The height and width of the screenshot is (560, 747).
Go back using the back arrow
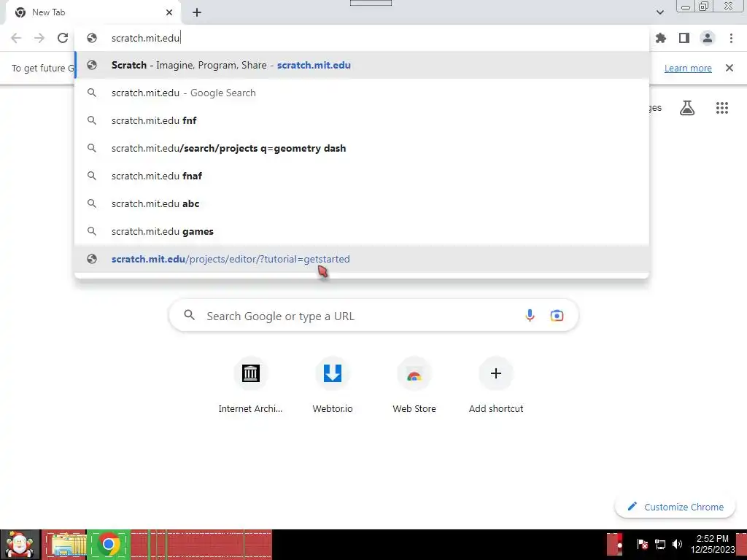tap(16, 38)
